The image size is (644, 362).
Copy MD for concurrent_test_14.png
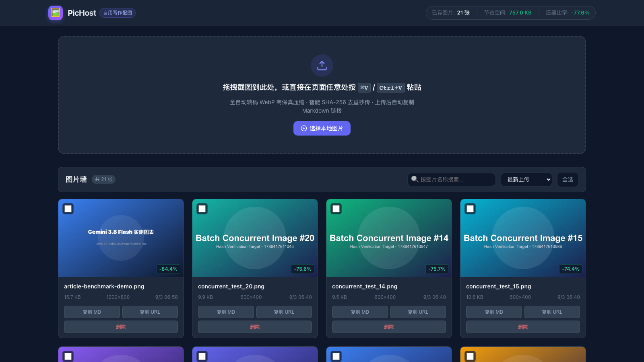[x=360, y=312]
